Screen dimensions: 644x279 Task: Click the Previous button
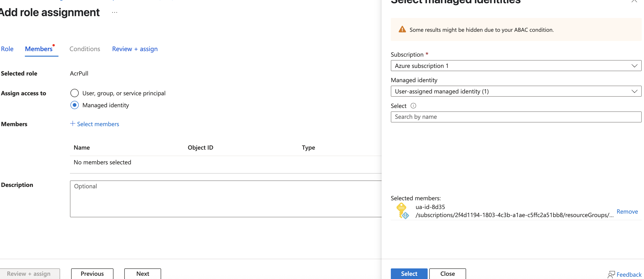coord(92,273)
